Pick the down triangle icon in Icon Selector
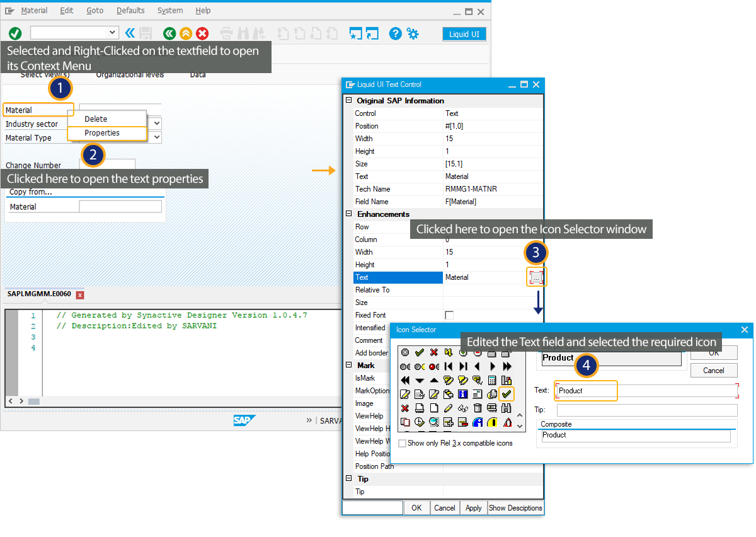The height and width of the screenshot is (537, 756). click(x=420, y=380)
